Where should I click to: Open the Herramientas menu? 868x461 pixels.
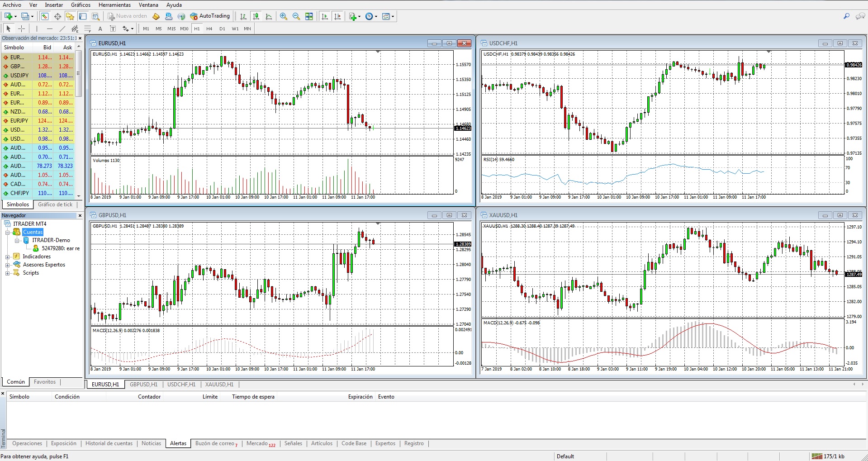(114, 5)
